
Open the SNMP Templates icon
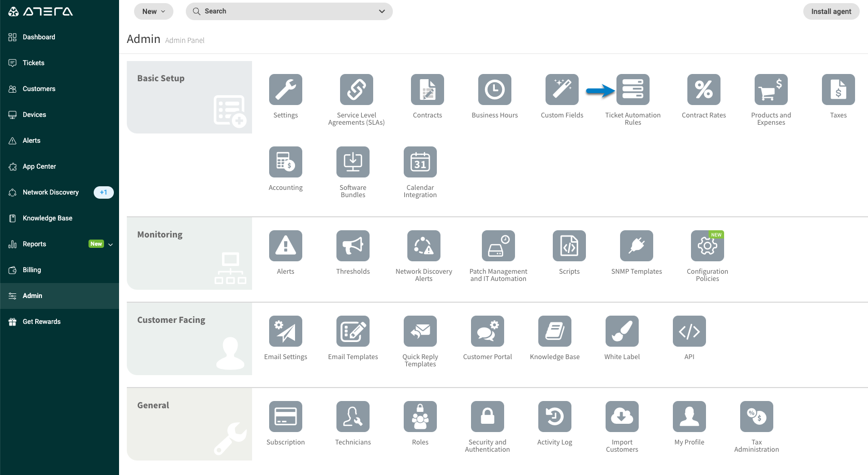637,246
